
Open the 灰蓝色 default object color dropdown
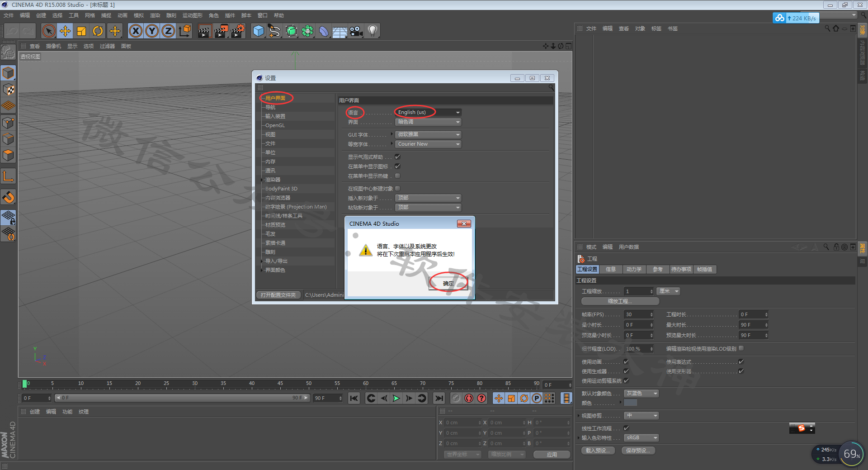[x=641, y=393]
